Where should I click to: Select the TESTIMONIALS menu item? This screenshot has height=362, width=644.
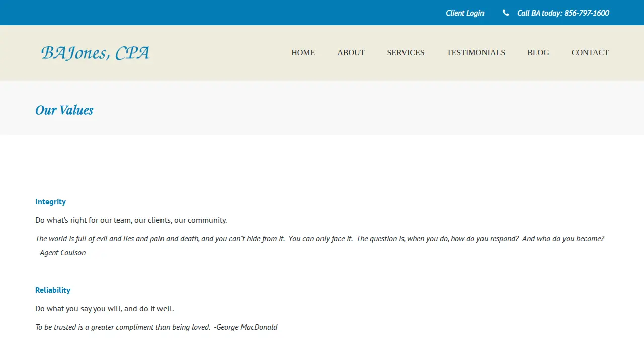pos(475,52)
